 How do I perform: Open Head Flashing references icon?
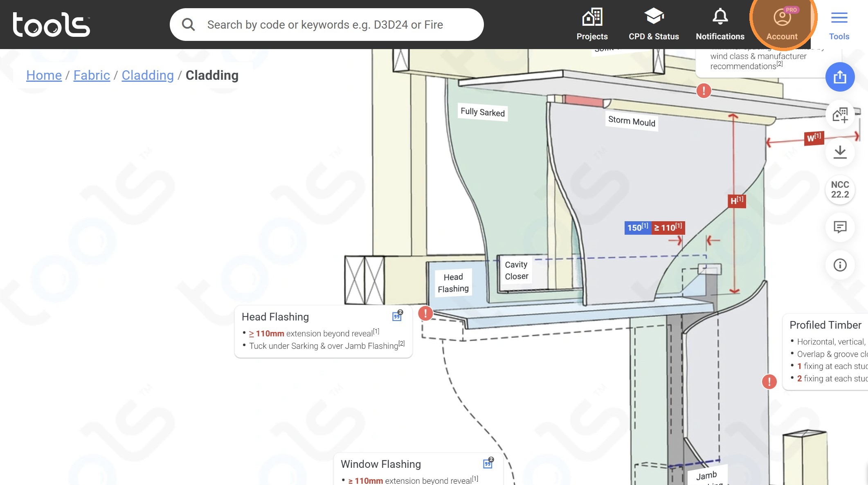(397, 316)
